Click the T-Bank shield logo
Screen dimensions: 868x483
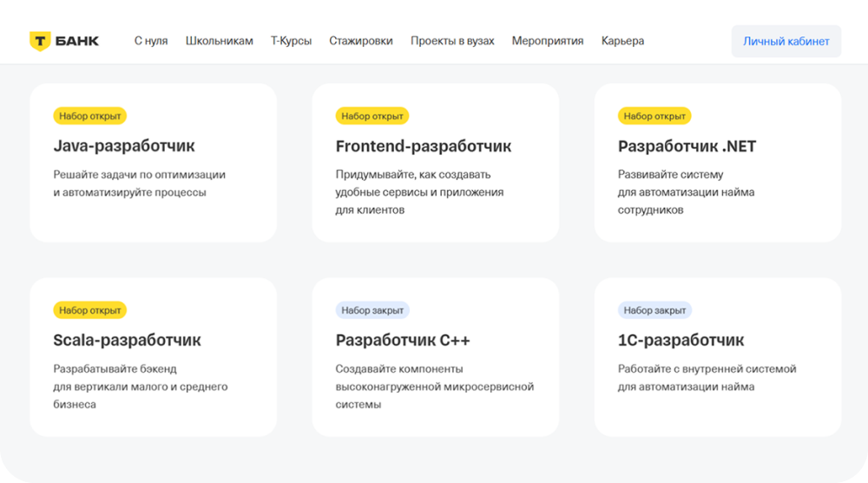pyautogui.click(x=40, y=41)
